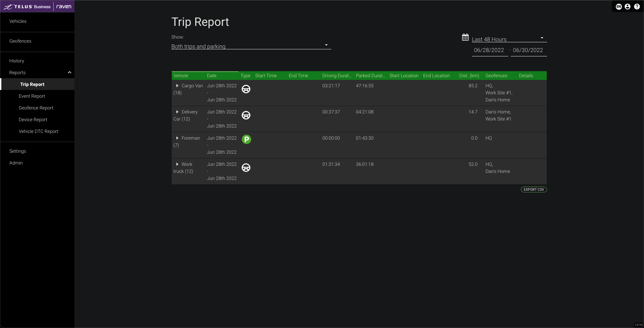644x328 pixels.
Task: Expand the Delivery Car (12) row
Action: click(177, 112)
